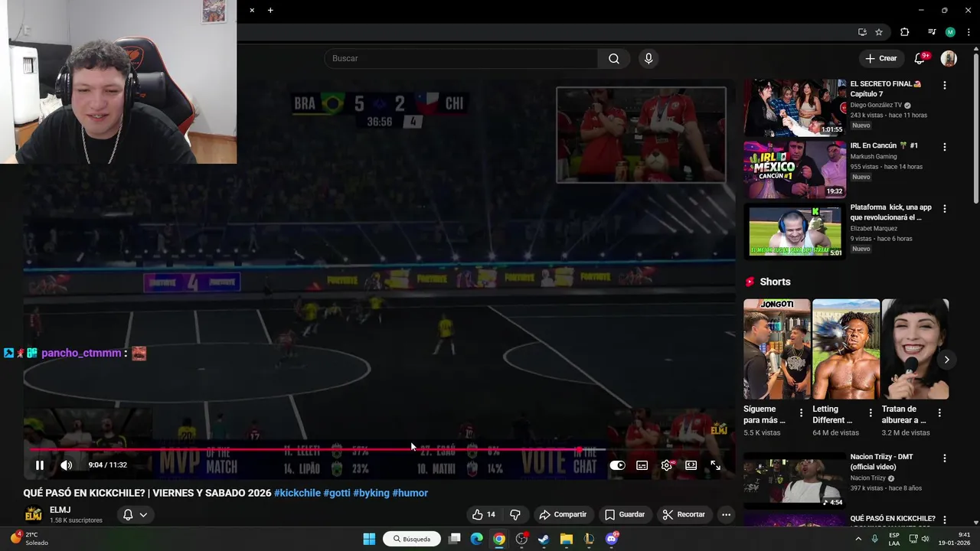
Task: Click the YouTube search magnifier button
Action: [614, 59]
